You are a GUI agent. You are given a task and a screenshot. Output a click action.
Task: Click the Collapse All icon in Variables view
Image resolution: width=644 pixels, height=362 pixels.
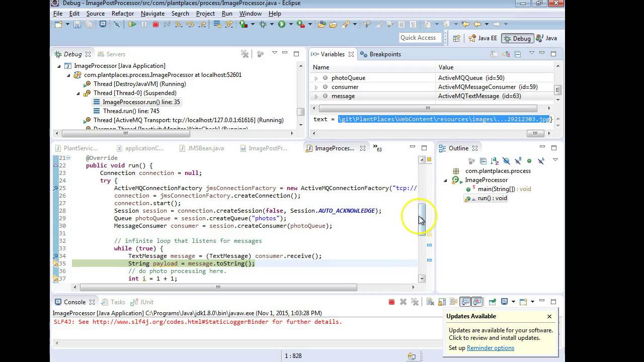pyautogui.click(x=518, y=54)
